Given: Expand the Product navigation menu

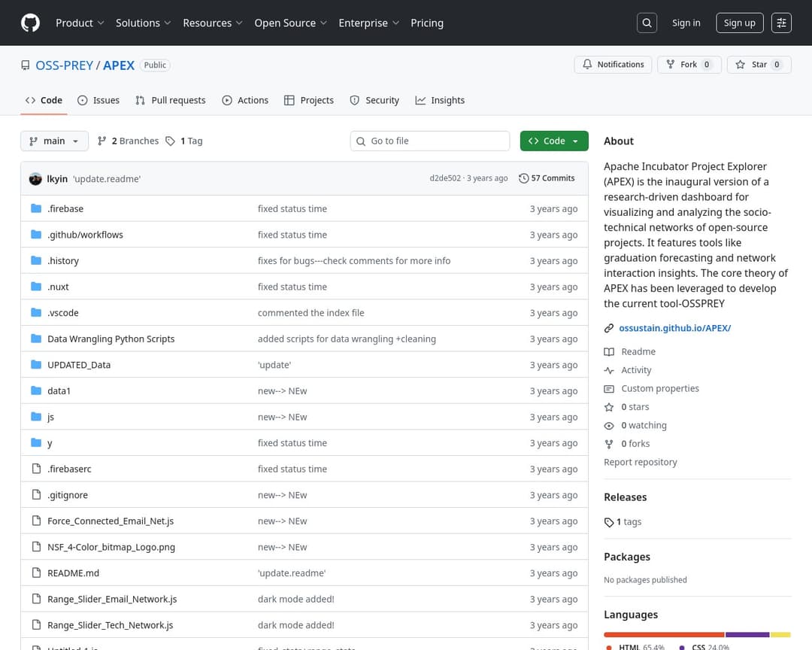Looking at the screenshot, I should [80, 23].
